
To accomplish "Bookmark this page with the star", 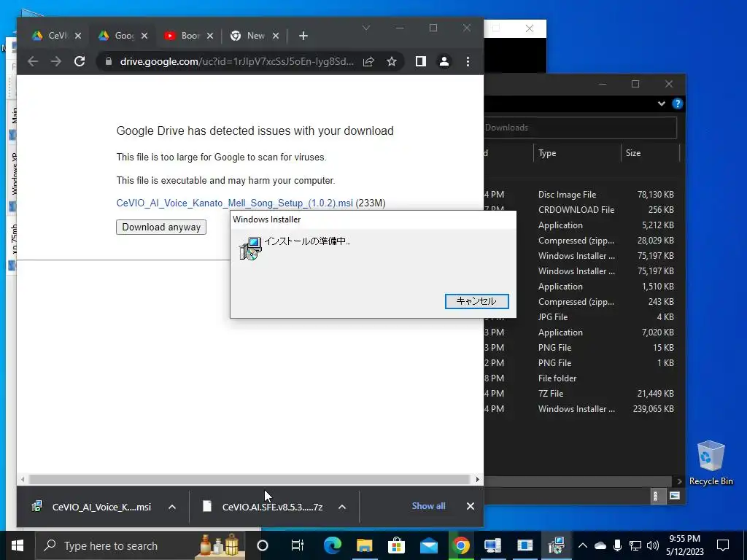I will [392, 61].
